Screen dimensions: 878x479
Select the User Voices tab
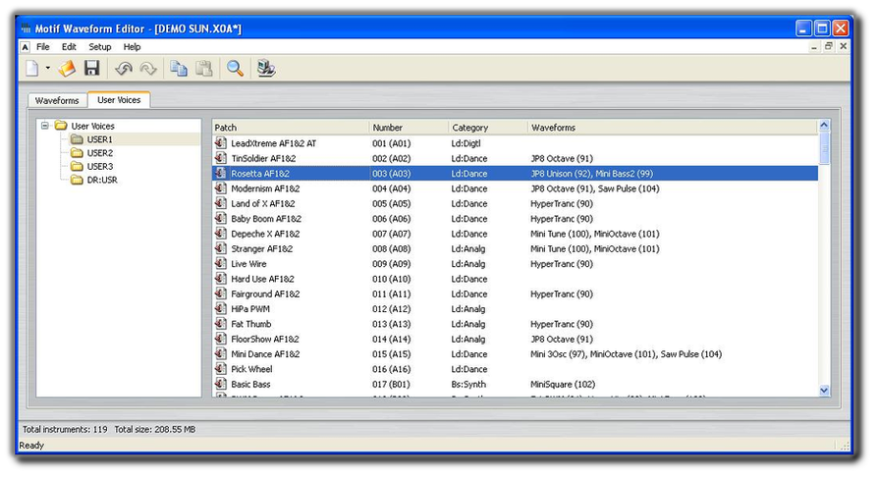(x=119, y=100)
